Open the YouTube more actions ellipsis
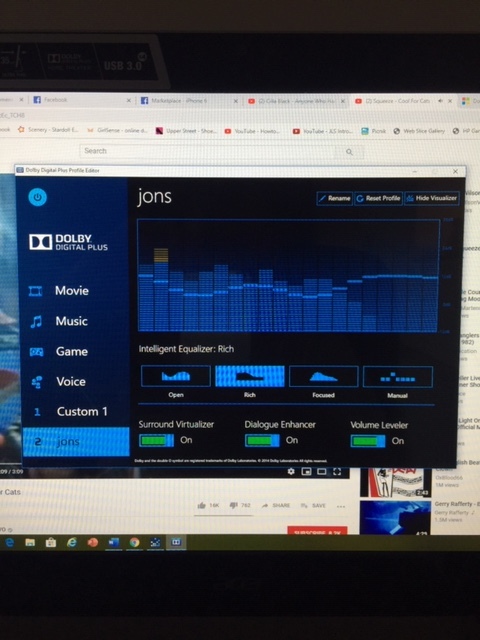Screen dimensions: 480x640 tap(341, 507)
